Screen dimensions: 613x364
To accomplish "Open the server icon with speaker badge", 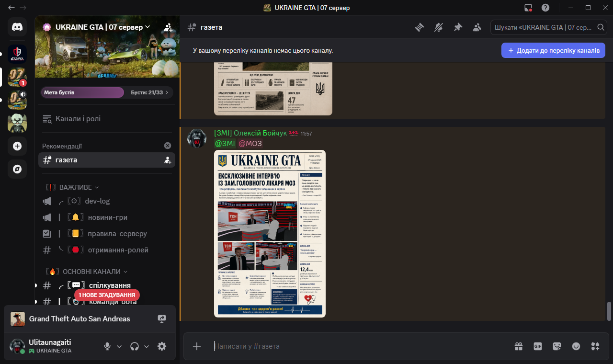I will point(17,100).
